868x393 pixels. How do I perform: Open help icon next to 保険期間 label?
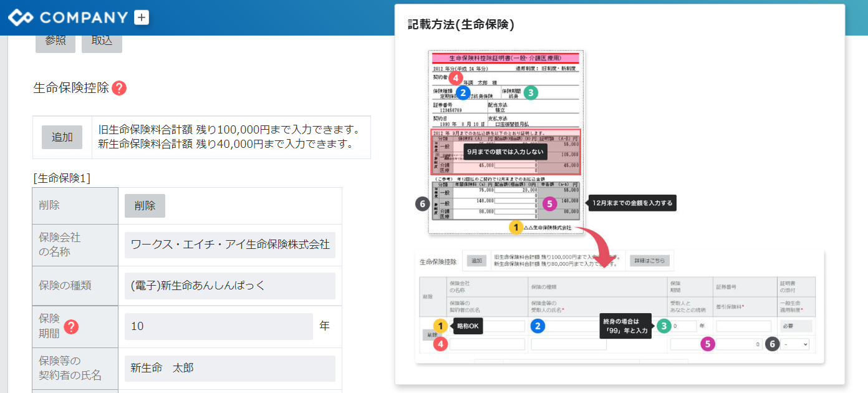click(72, 326)
